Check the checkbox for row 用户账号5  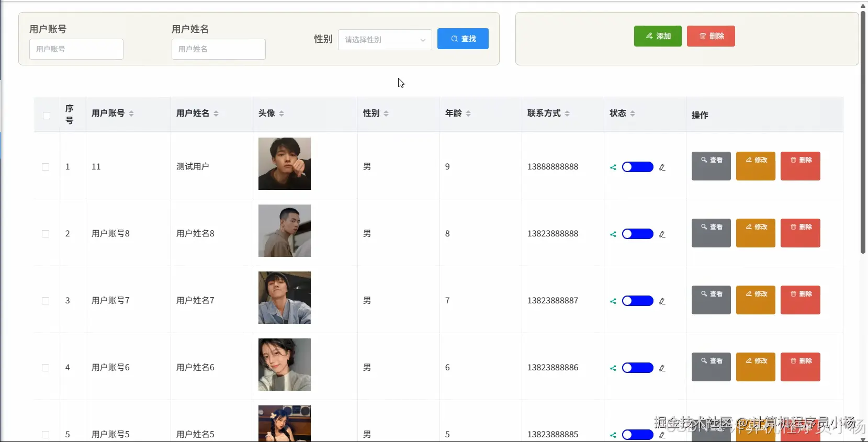(x=46, y=435)
